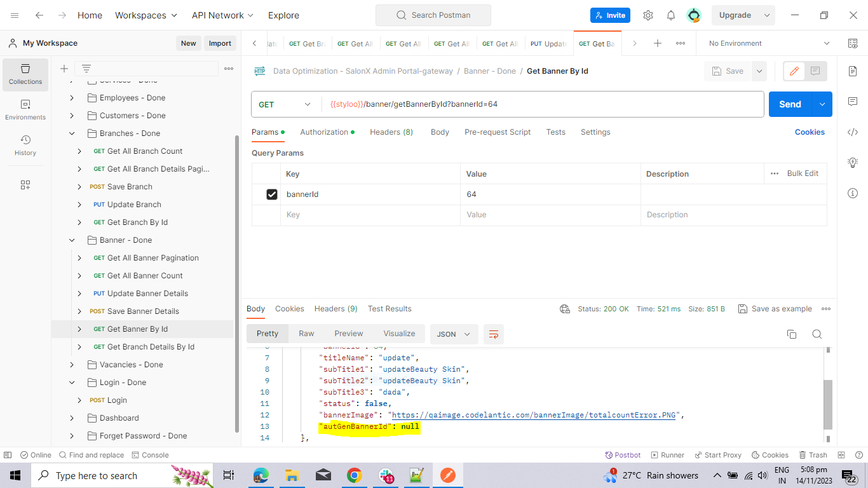Click the collections sidebar scrollbar
The height and width of the screenshot is (488, 868).
point(238,283)
